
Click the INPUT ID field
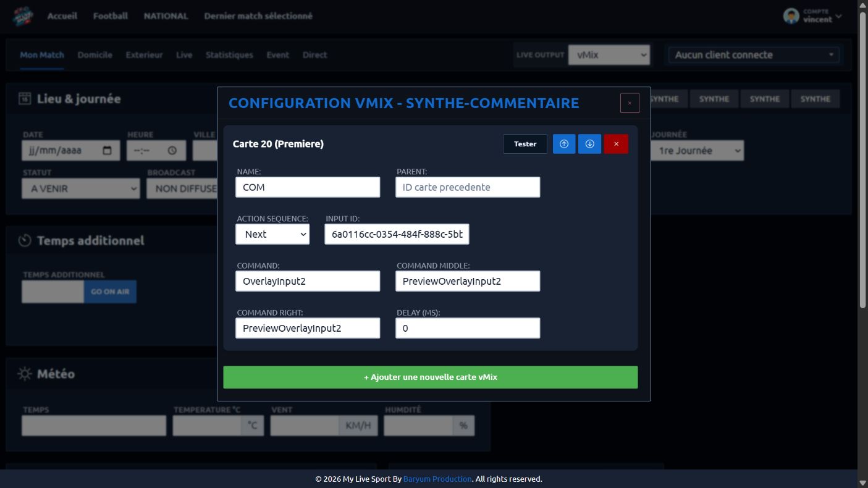click(x=397, y=234)
